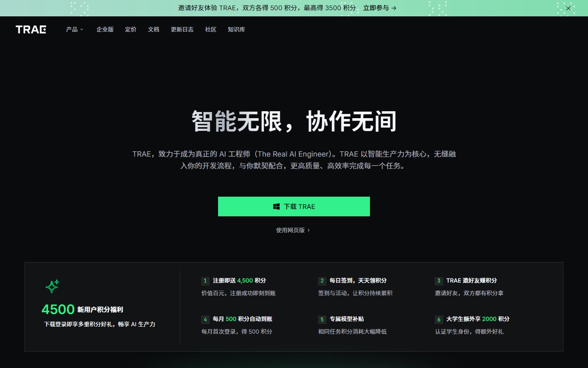The height and width of the screenshot is (368, 588).
Task: Open the 使用网页版 link
Action: 293,230
